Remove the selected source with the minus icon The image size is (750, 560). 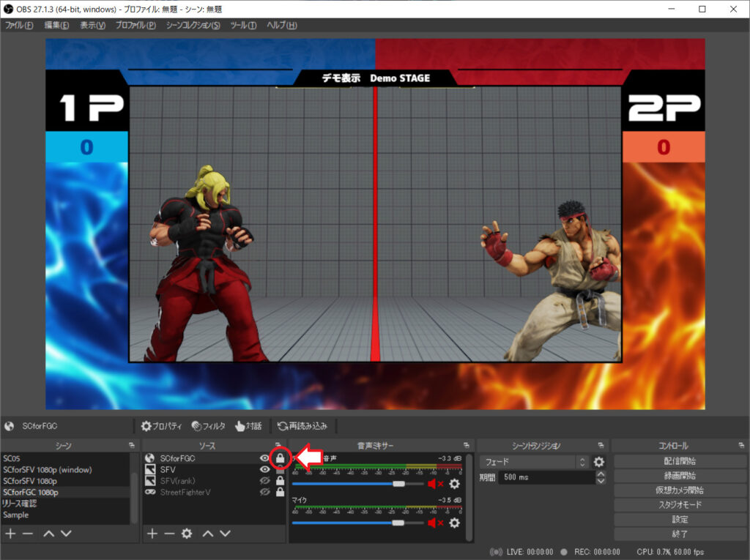[169, 533]
